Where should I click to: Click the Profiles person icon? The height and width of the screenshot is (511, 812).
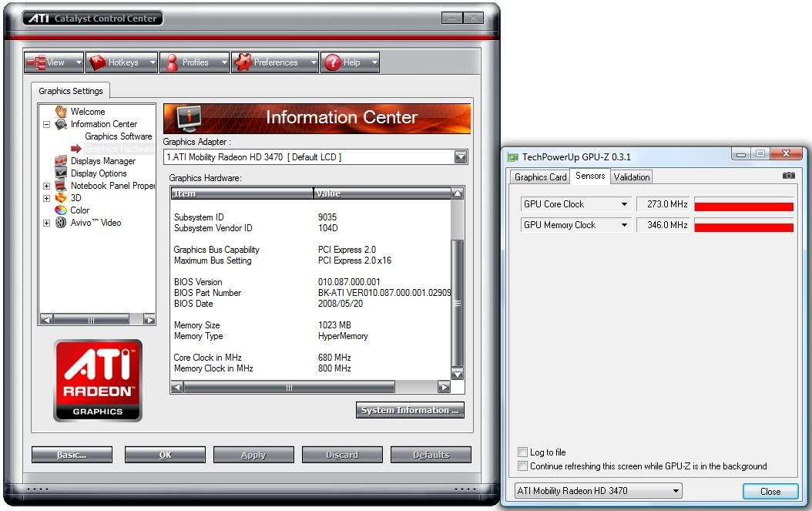pos(172,62)
